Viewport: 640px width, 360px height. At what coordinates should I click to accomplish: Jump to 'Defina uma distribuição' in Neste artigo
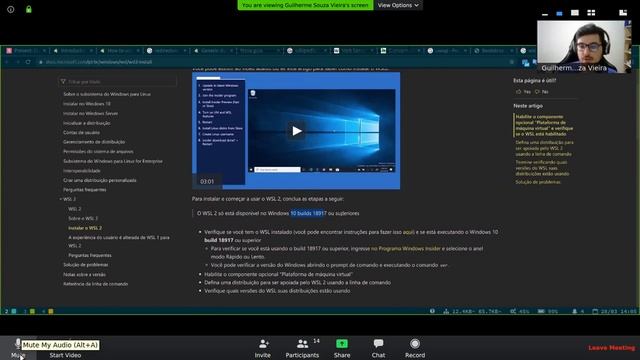[544, 148]
